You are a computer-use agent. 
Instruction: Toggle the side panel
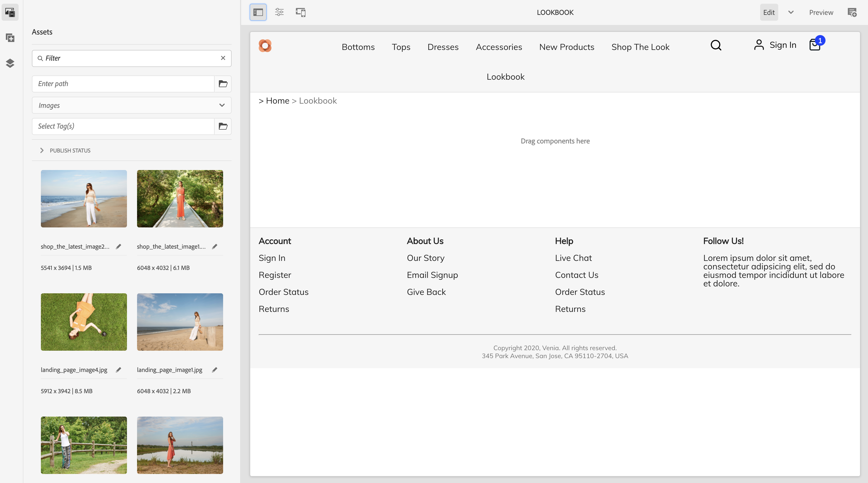[258, 12]
